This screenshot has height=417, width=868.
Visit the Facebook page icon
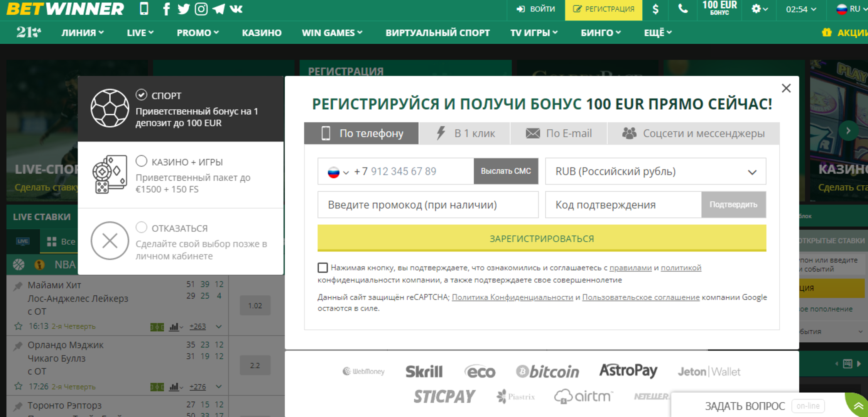coord(166,8)
